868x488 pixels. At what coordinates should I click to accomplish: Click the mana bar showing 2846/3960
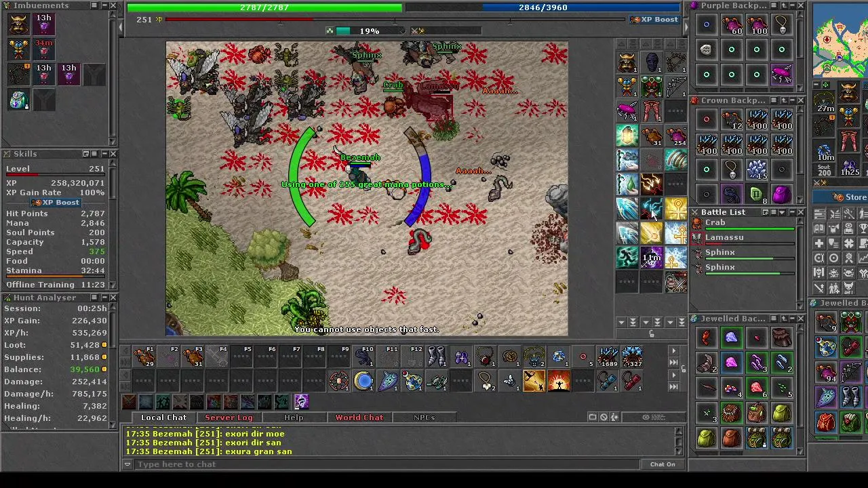pyautogui.click(x=544, y=7)
